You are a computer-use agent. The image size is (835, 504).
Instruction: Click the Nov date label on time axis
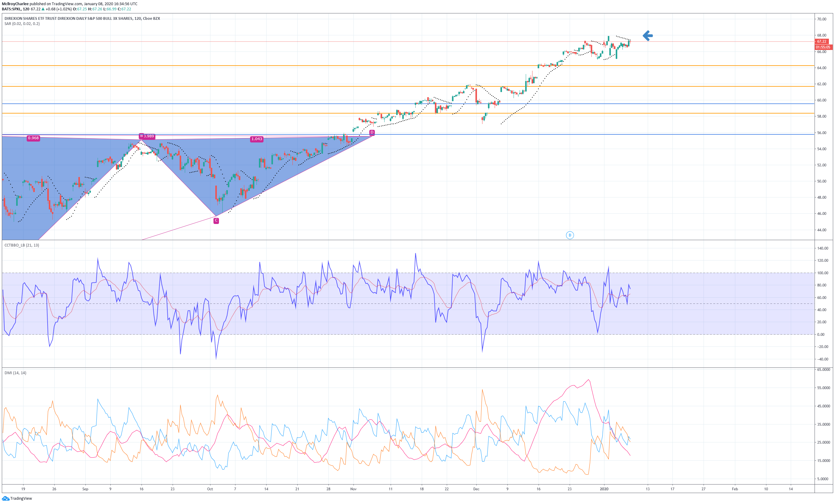click(353, 489)
